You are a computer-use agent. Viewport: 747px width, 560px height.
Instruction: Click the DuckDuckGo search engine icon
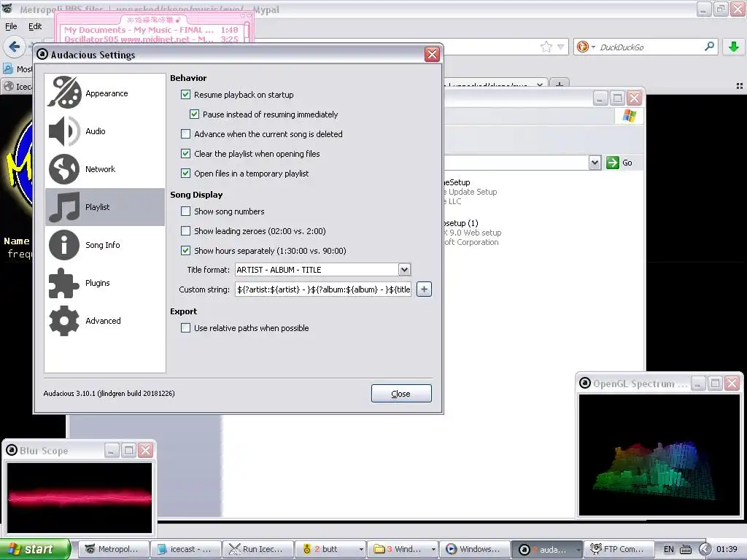coord(582,47)
